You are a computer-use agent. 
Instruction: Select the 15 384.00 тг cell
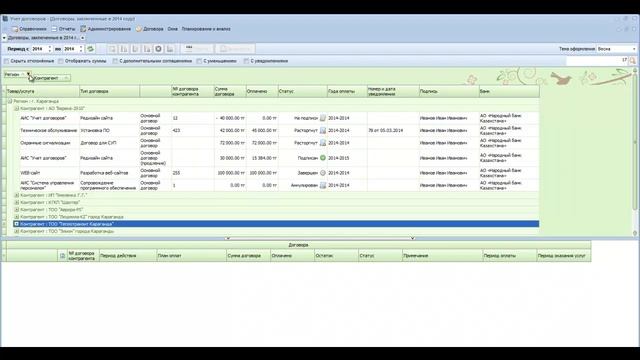tap(262, 158)
